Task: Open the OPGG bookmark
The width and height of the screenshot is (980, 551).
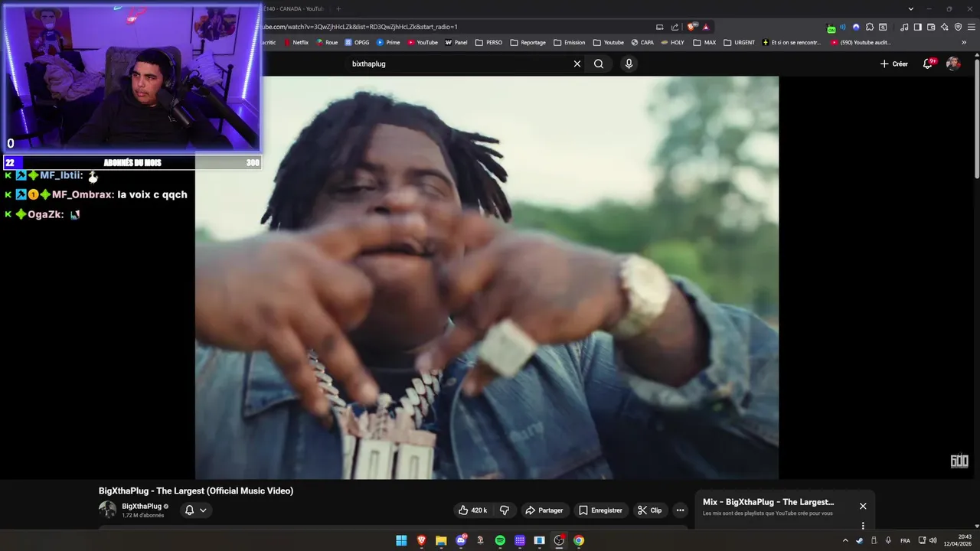Action: coord(357,43)
